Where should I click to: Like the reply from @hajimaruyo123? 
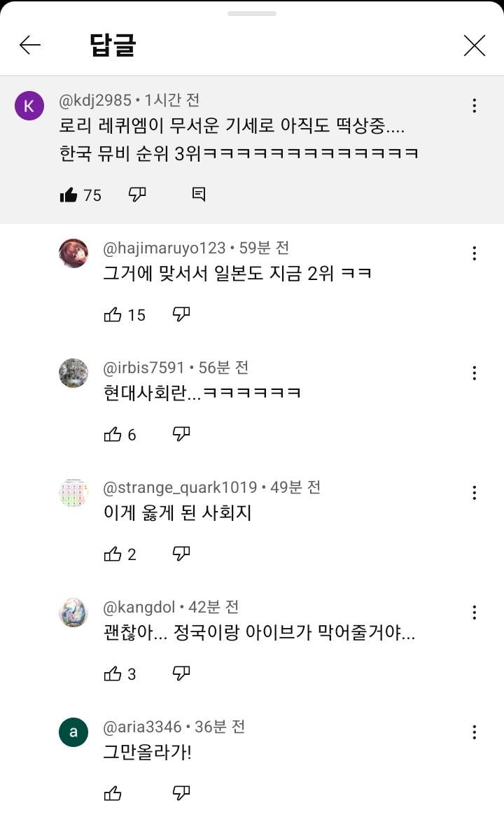click(113, 315)
